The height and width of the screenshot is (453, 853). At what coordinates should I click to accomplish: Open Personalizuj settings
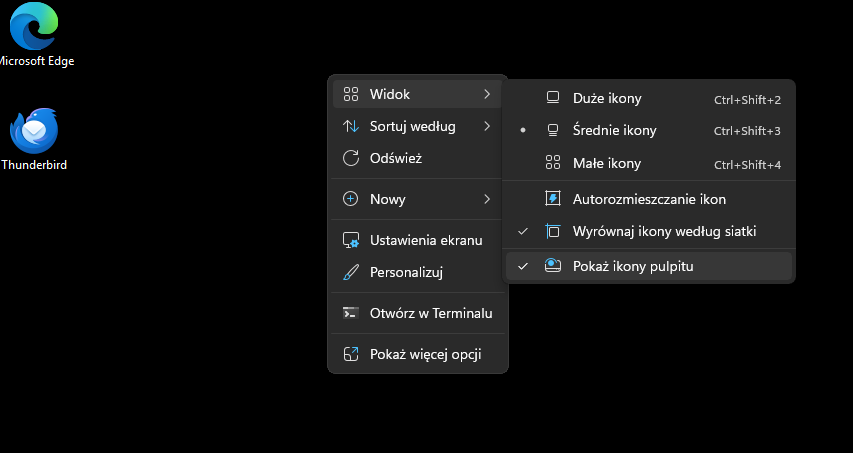tap(406, 271)
